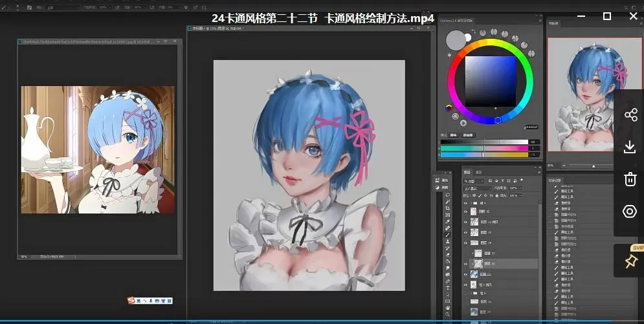Select the Magic Wand tool

[448, 201]
